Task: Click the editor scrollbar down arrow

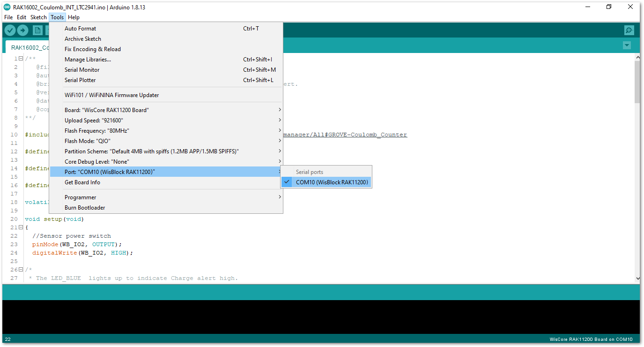Action: point(637,278)
